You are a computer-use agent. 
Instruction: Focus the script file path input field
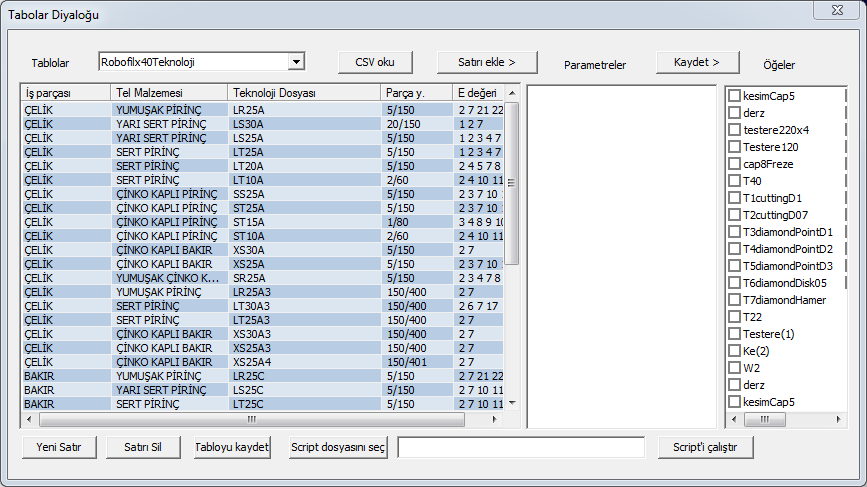(520, 448)
